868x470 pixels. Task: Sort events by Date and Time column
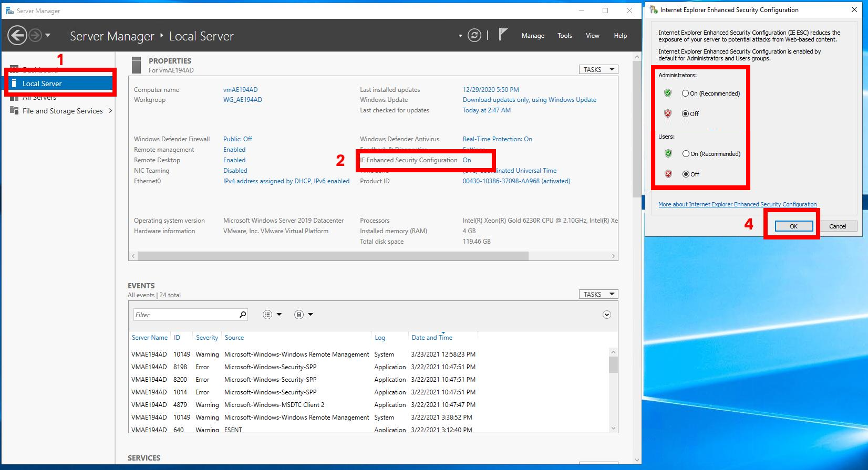[x=432, y=338]
